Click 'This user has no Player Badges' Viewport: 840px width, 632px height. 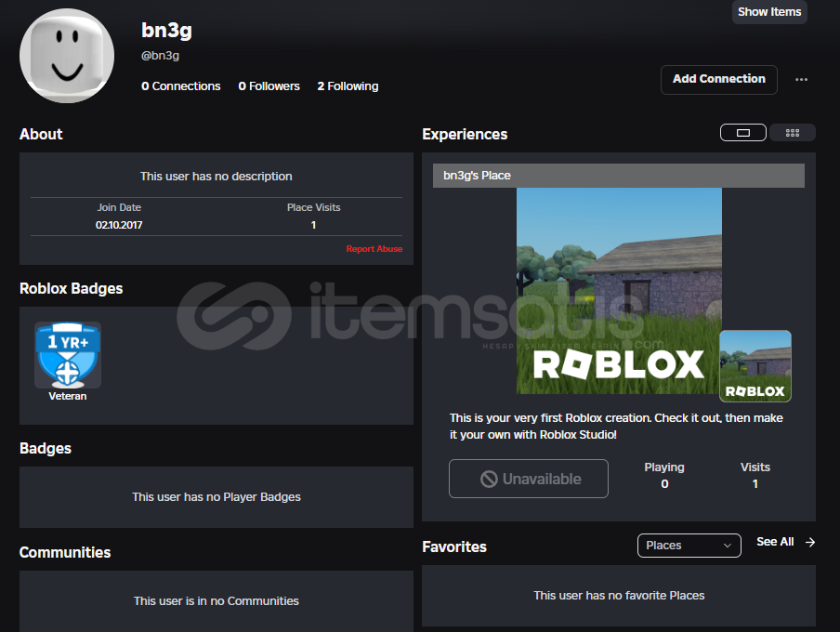217,497
